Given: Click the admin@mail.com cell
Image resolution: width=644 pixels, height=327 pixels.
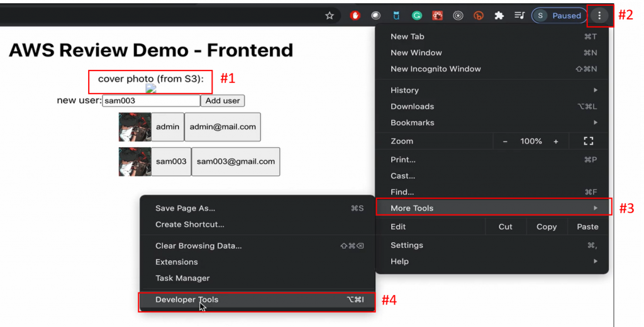Looking at the screenshot, I should (223, 127).
